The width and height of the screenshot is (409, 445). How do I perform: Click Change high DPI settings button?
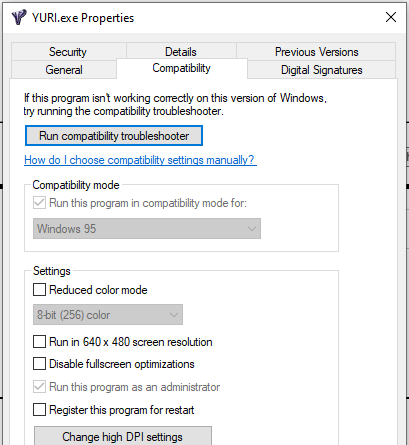(x=123, y=436)
